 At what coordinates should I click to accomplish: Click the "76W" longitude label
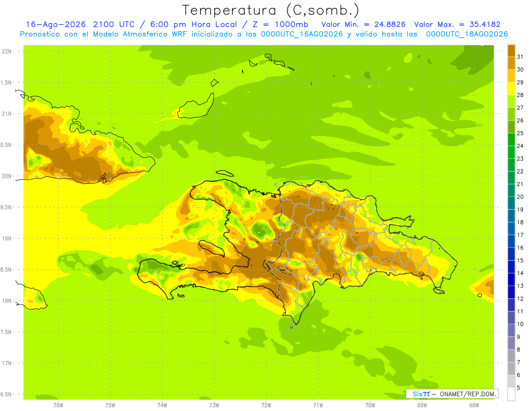tap(58, 405)
